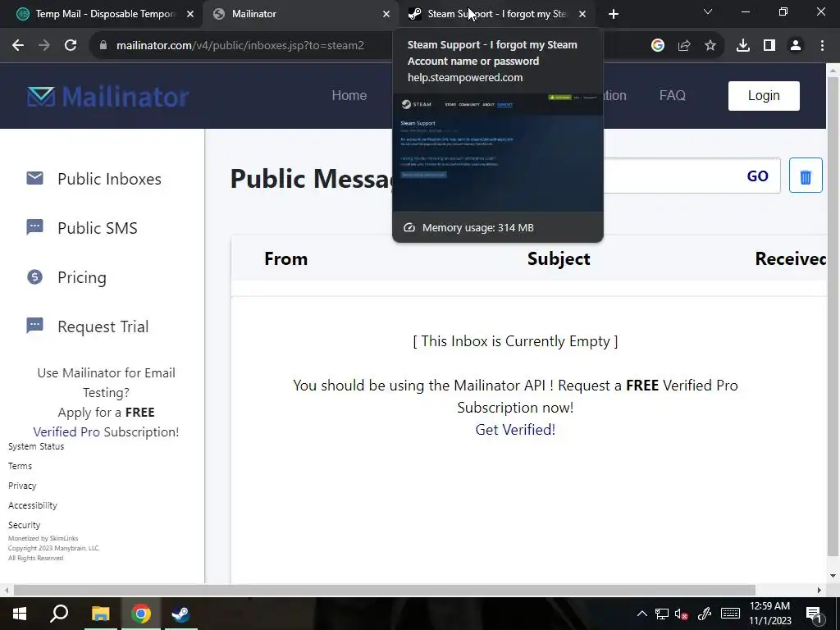The height and width of the screenshot is (630, 840).
Task: Go forward with the browser forward arrow
Action: point(44,46)
